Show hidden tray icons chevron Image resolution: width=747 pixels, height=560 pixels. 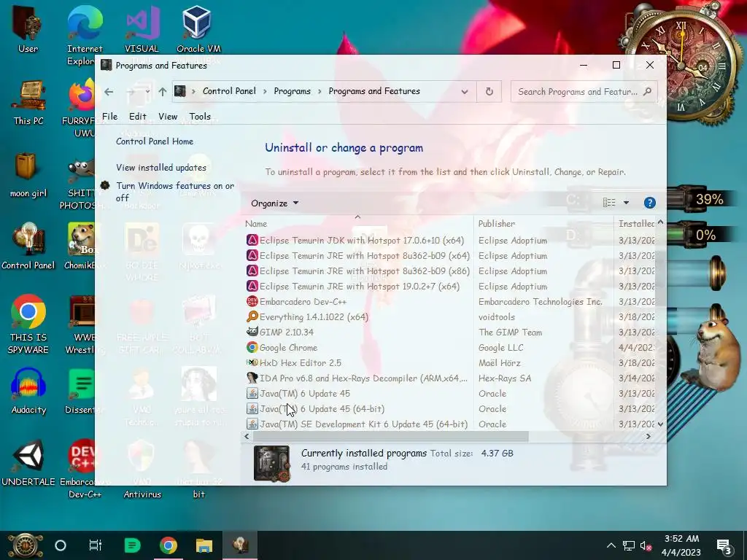pyautogui.click(x=611, y=545)
